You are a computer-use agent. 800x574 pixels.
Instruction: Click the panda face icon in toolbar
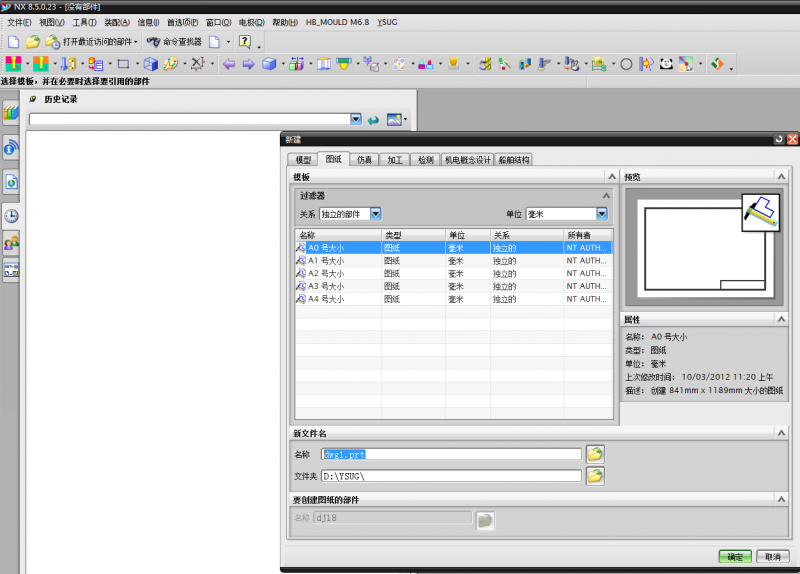[666, 64]
